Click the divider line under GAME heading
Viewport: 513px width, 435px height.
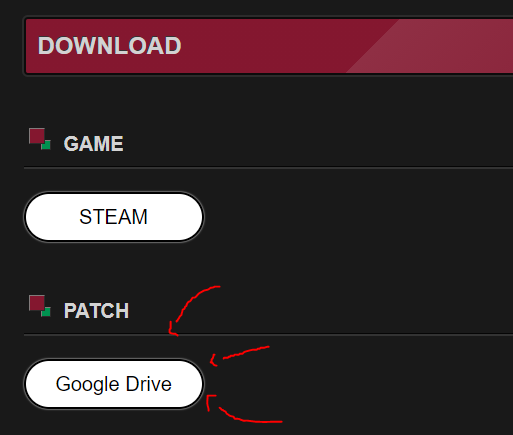[268, 168]
